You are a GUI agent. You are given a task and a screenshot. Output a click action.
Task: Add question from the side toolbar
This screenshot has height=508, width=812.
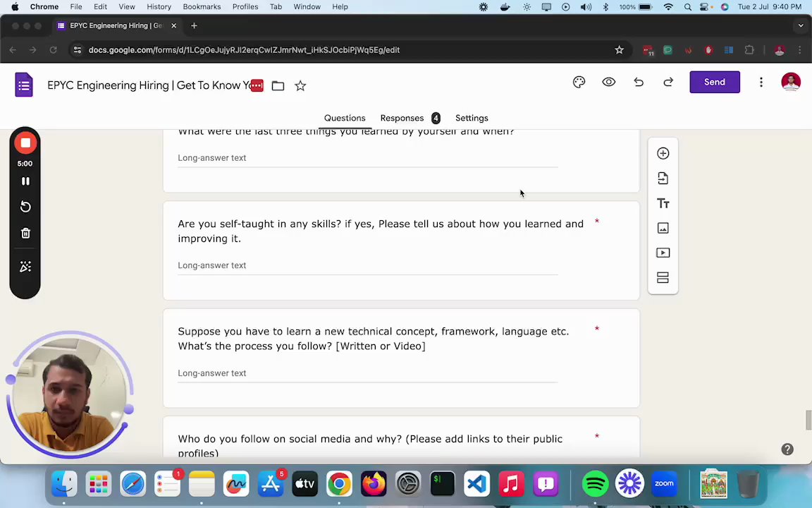(663, 153)
